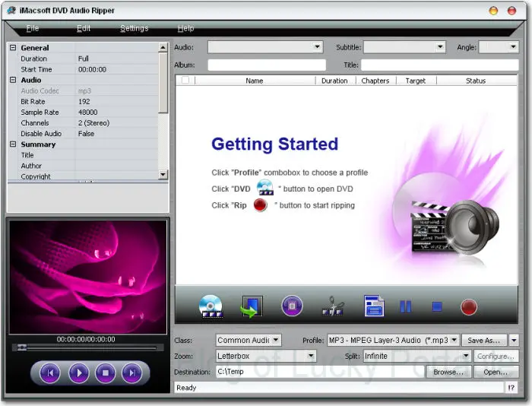The height and width of the screenshot is (406, 532).
Task: Click the Save As... button
Action: (484, 340)
